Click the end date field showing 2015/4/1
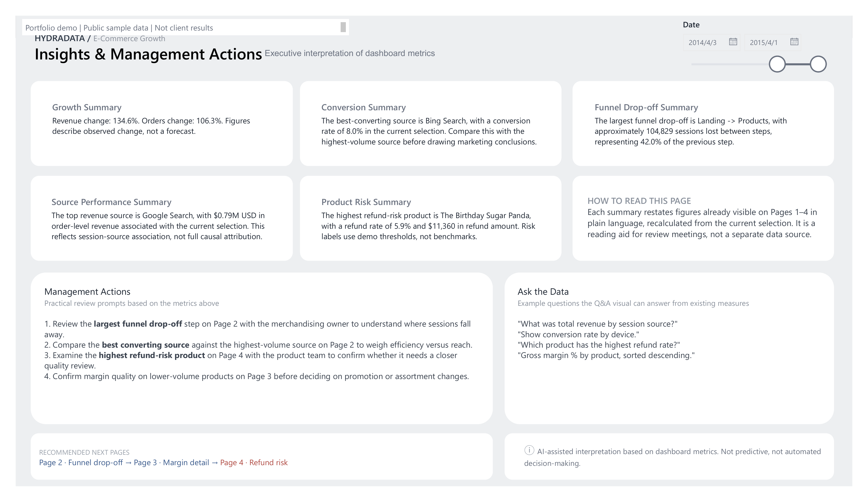Image resolution: width=868 pixels, height=502 pixels. 773,42
